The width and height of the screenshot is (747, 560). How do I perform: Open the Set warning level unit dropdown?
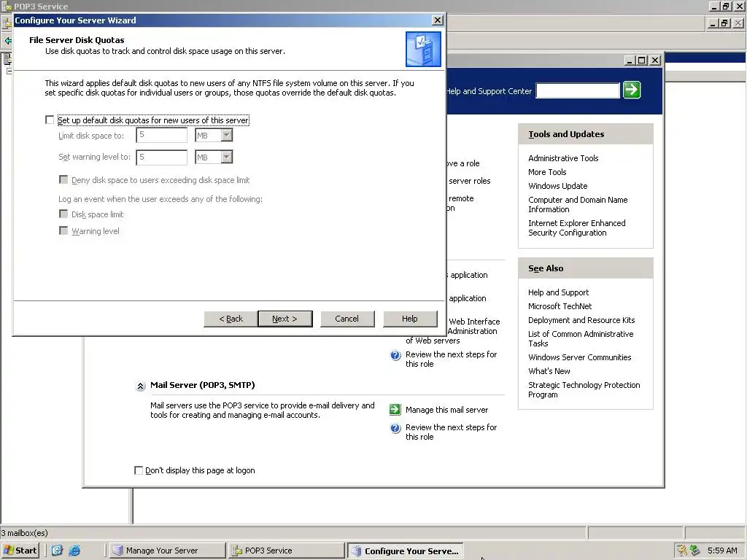pos(227,157)
